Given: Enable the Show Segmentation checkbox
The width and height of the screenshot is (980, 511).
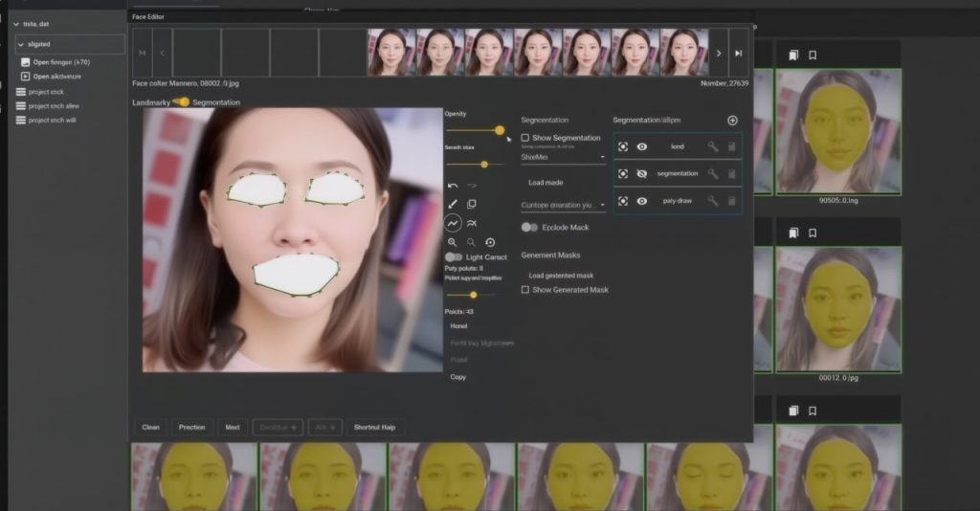Looking at the screenshot, I should pos(525,138).
